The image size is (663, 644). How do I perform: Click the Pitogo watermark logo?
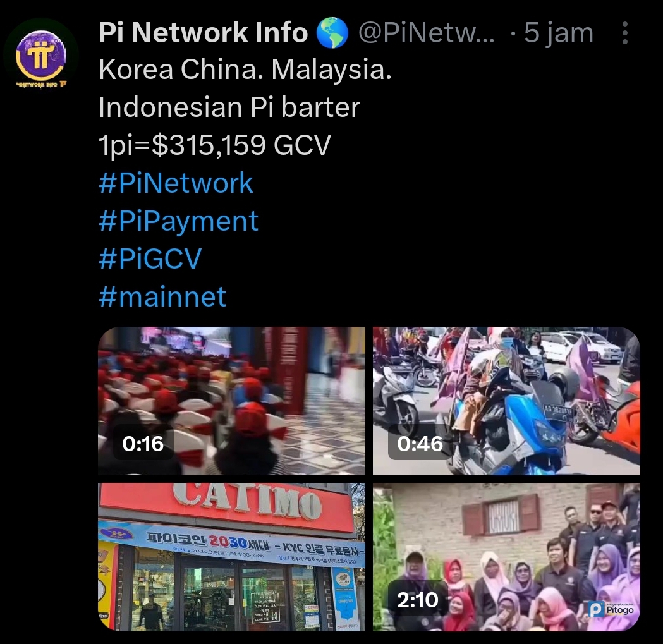(x=611, y=609)
